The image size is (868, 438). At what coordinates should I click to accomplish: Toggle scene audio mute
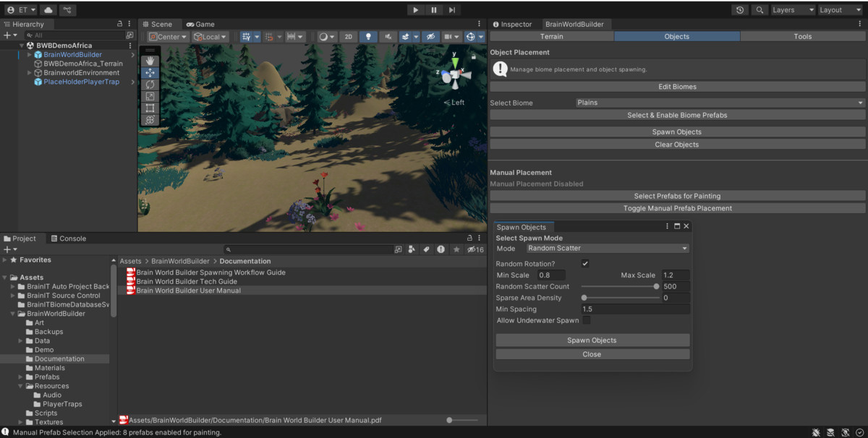(x=388, y=36)
